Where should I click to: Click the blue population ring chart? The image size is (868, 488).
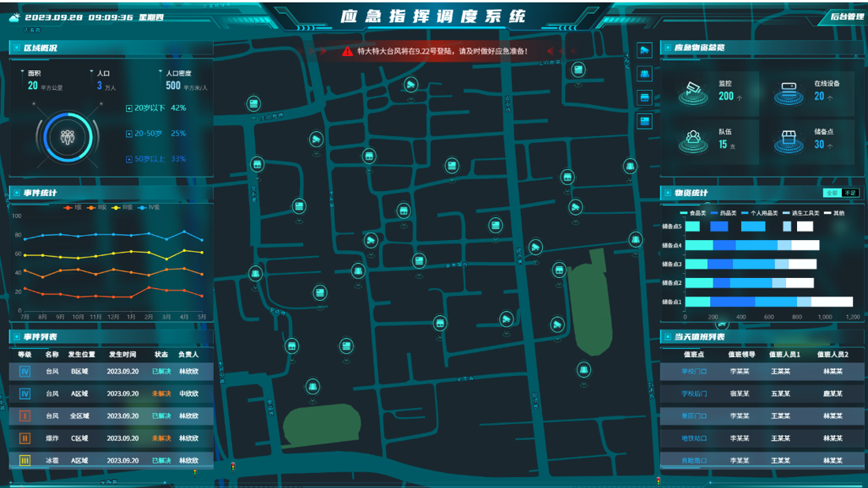pyautogui.click(x=68, y=137)
